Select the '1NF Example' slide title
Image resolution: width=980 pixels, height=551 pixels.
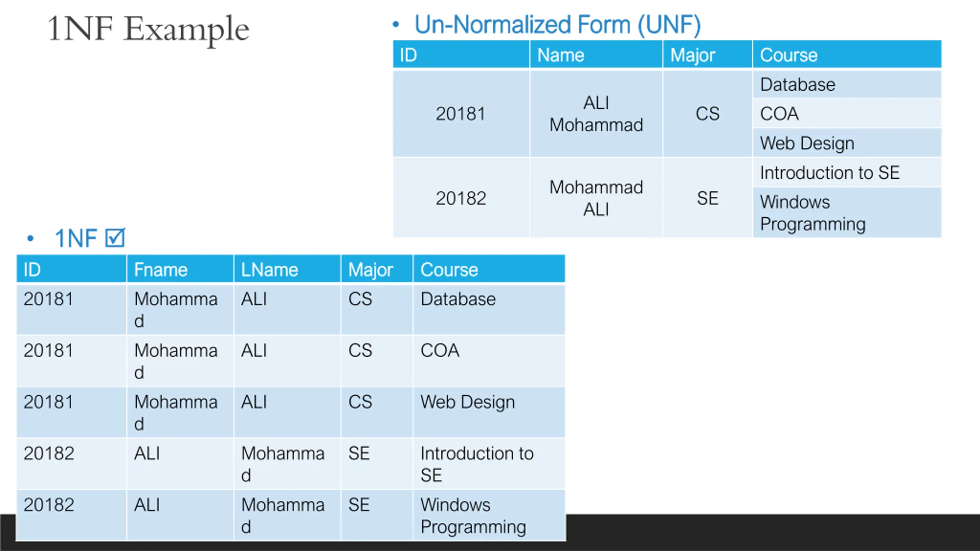pyautogui.click(x=148, y=29)
